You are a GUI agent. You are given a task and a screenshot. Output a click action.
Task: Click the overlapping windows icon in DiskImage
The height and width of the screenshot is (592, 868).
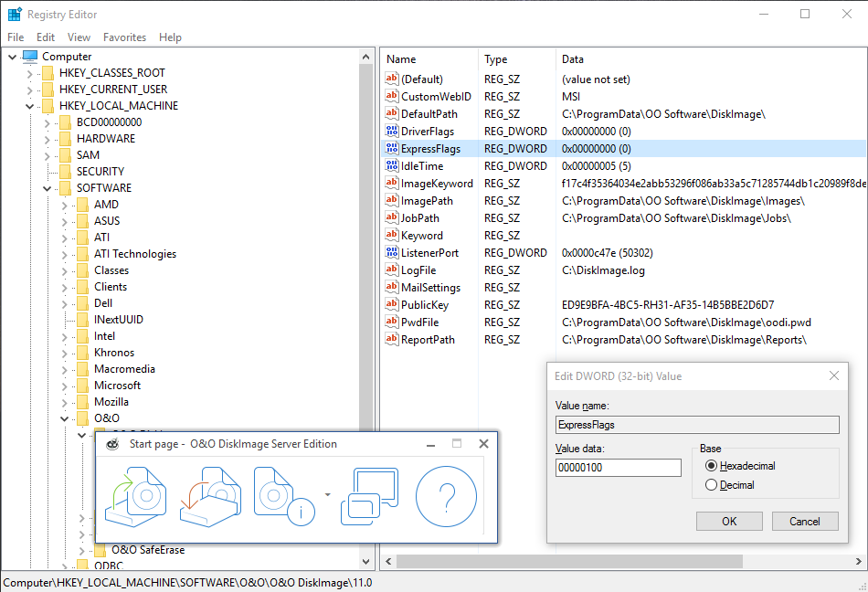click(x=370, y=496)
